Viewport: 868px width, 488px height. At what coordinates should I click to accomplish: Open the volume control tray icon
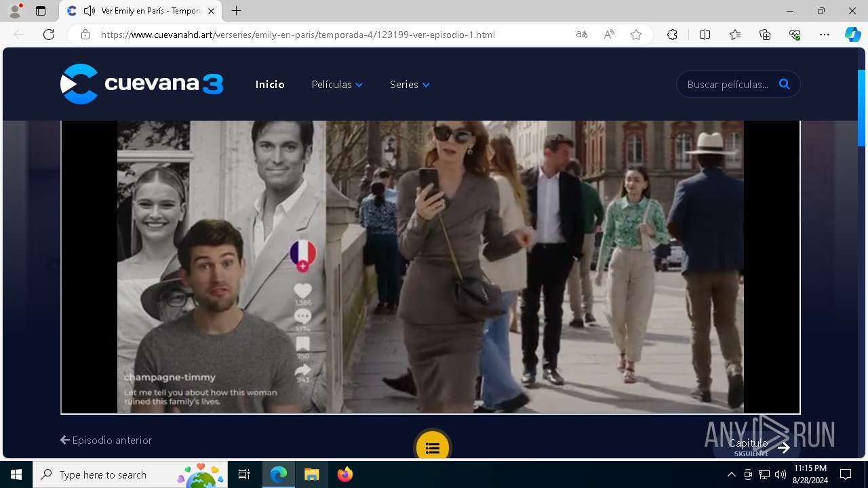(x=781, y=474)
